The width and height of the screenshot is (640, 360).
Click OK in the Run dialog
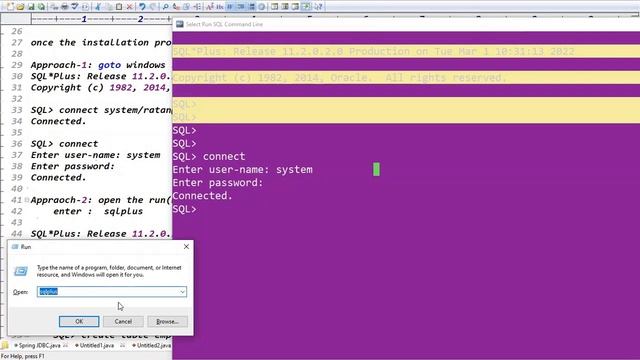[x=79, y=322]
